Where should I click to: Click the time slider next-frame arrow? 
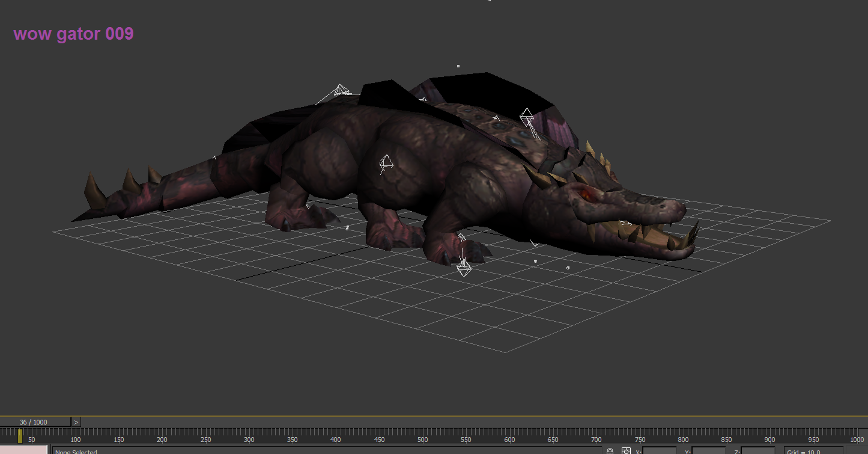coord(76,422)
